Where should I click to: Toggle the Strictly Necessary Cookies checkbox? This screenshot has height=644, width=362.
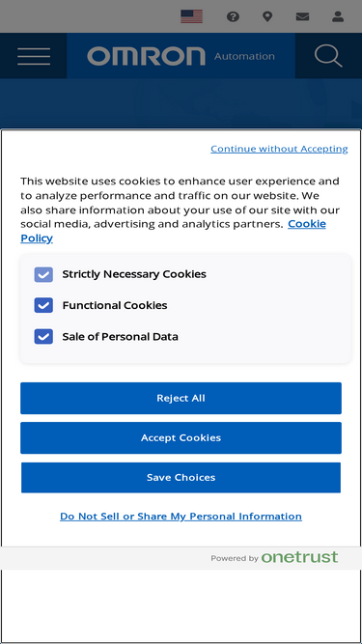(x=43, y=274)
